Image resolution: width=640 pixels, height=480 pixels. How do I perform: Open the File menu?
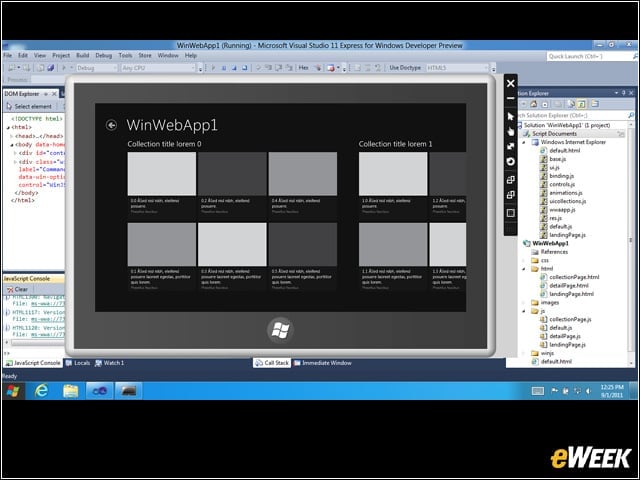point(8,56)
